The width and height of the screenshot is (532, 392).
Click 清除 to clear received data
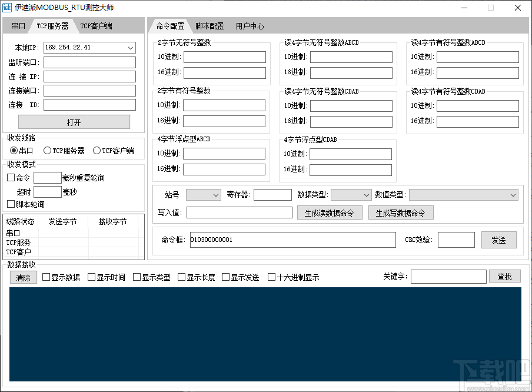click(x=24, y=277)
